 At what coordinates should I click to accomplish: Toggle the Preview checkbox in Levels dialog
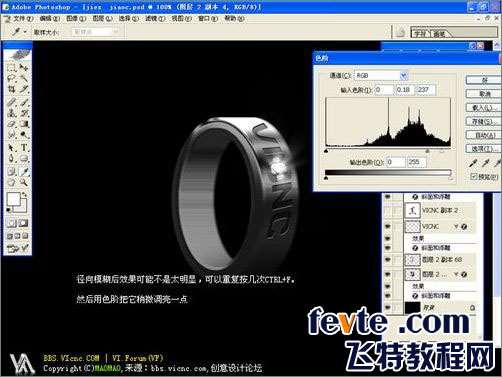(x=473, y=176)
